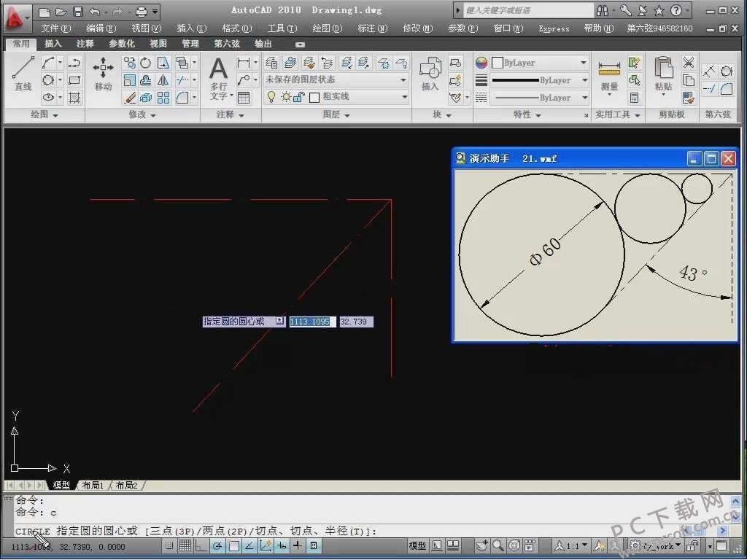Screen dimensions: 747x560
Task: Click the dynamic input X coordinate field
Action: pyautogui.click(x=312, y=322)
